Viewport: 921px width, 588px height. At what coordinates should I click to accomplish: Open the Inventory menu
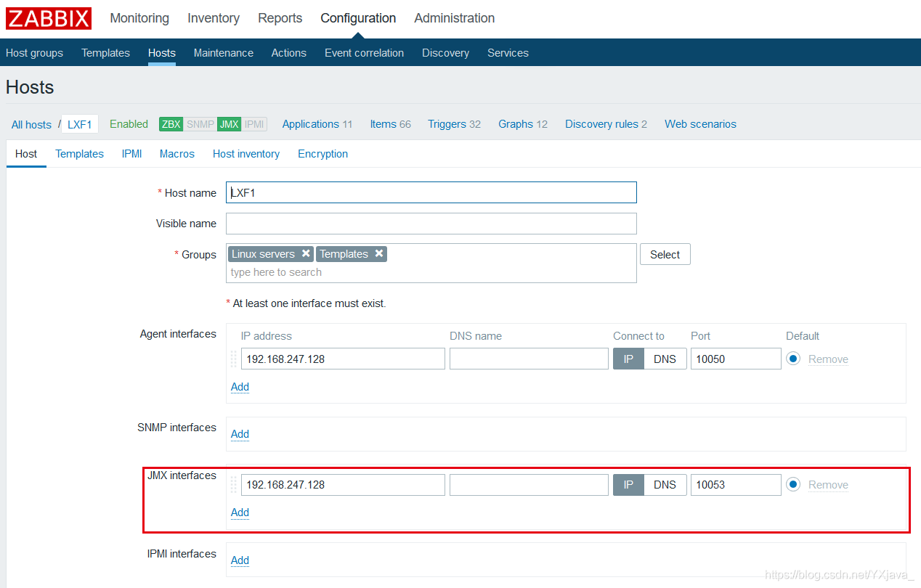214,18
